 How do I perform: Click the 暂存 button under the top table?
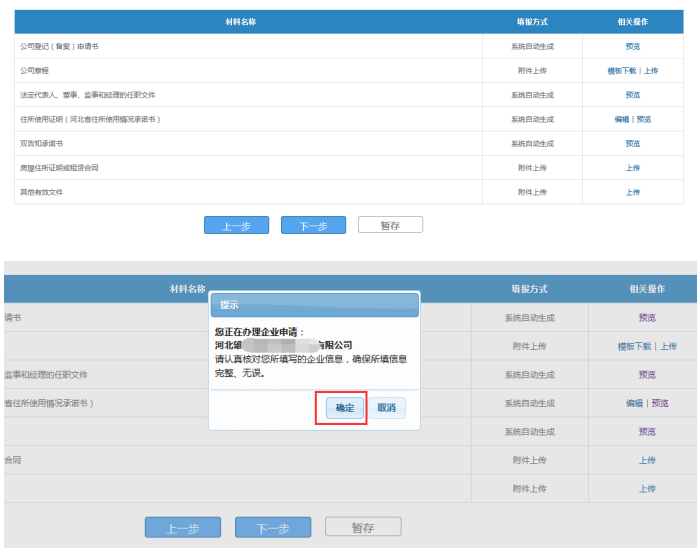pos(390,226)
